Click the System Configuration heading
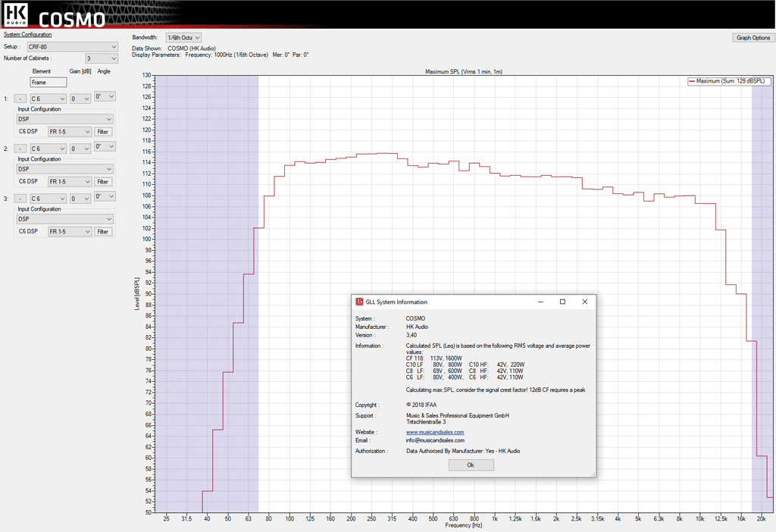The image size is (776, 532). coord(28,35)
